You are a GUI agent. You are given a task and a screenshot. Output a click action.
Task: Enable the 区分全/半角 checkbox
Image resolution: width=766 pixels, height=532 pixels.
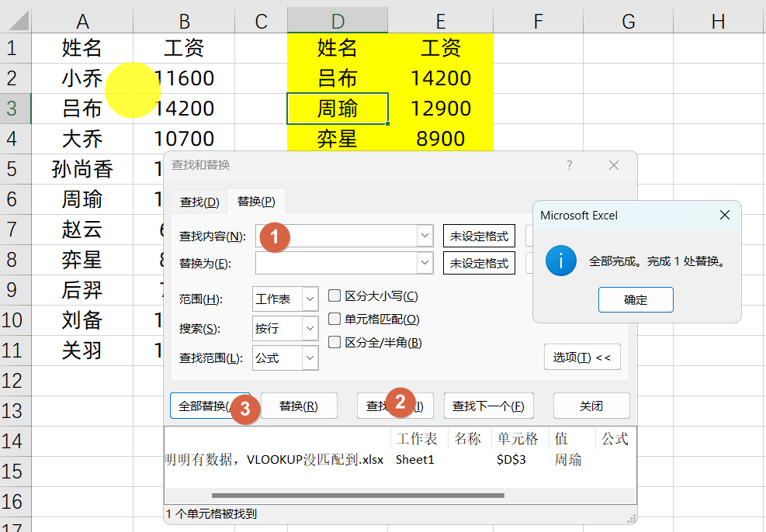click(334, 342)
